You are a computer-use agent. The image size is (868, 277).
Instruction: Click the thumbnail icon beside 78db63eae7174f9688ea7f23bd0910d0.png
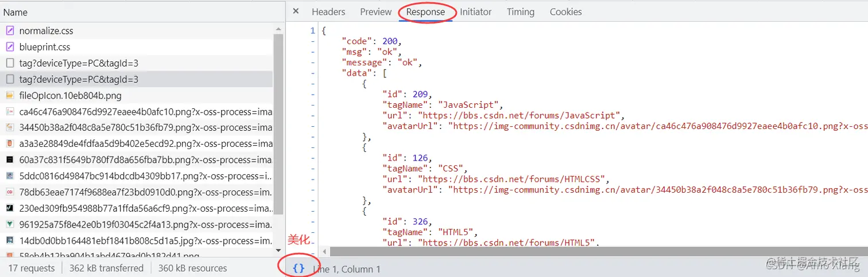point(10,192)
